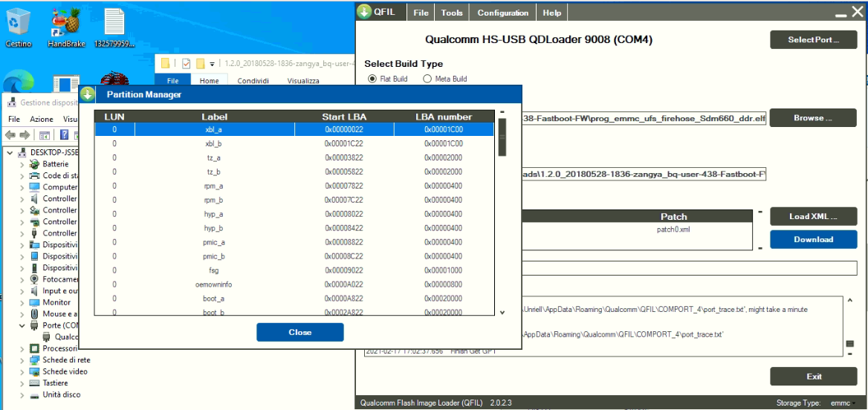
Task: Select the fsg partition label
Action: point(214,270)
